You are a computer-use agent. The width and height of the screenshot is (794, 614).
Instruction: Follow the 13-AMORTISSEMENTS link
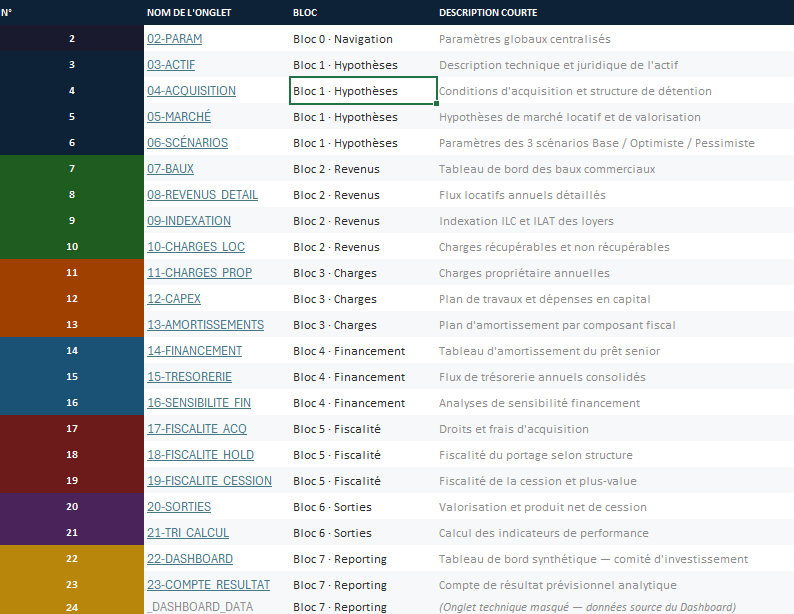click(x=205, y=324)
